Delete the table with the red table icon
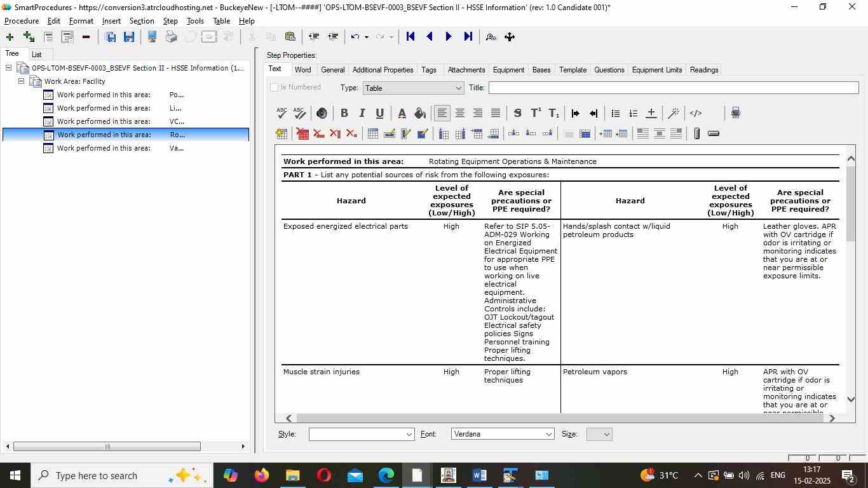The width and height of the screenshot is (868, 488). coord(302,133)
